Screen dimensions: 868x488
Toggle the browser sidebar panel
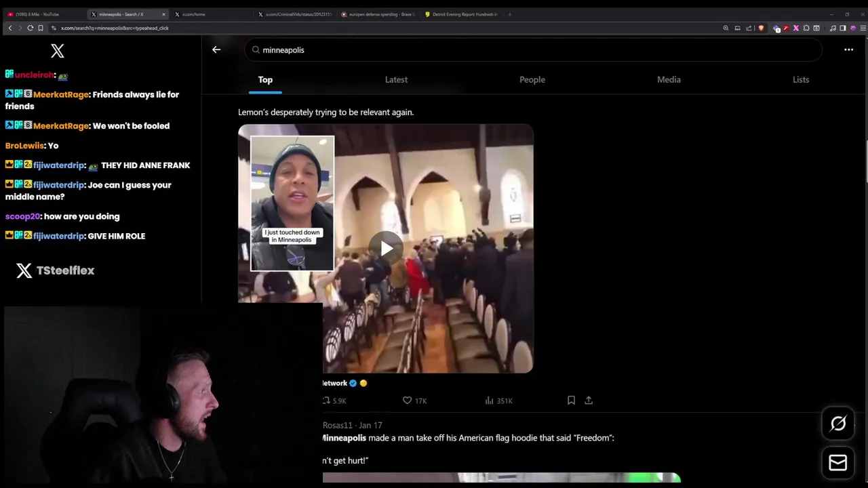pyautogui.click(x=843, y=28)
